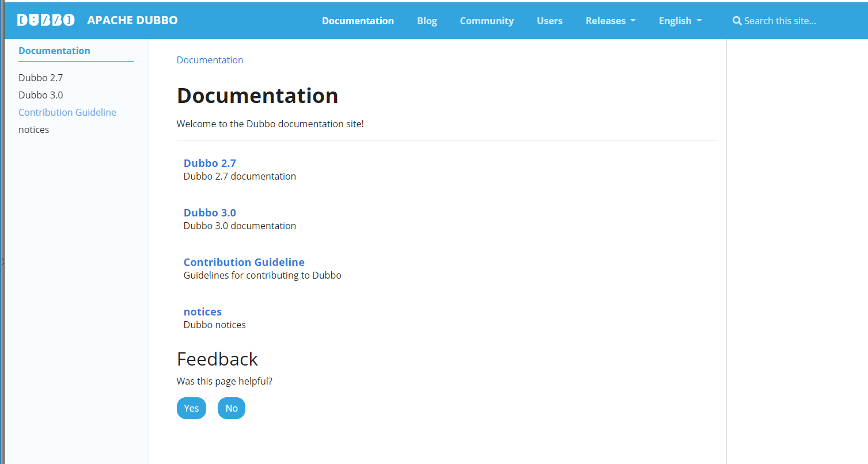868x464 pixels.
Task: Click the search magnifier icon
Action: [x=737, y=21]
